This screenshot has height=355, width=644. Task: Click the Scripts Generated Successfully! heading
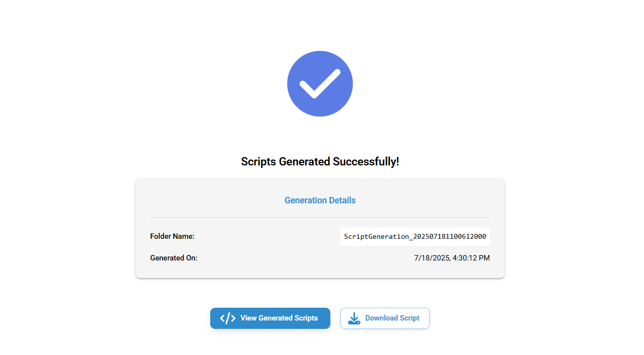pos(320,161)
